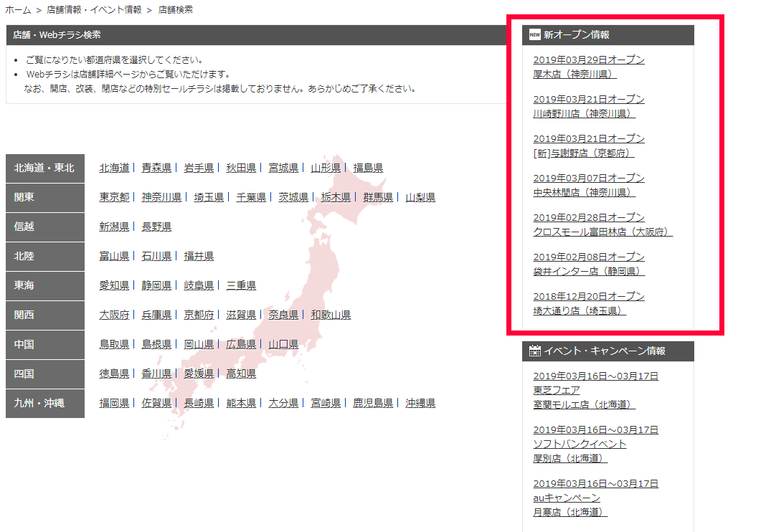Pick 石川県 from the 北陸 row
Viewport: 766px width, 532px height.
pos(156,256)
